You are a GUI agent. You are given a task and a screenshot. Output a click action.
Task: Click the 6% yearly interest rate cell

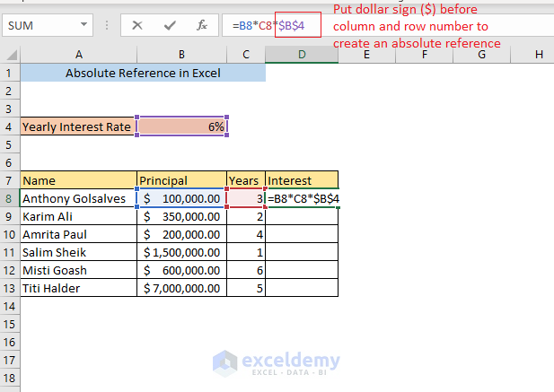(x=181, y=126)
